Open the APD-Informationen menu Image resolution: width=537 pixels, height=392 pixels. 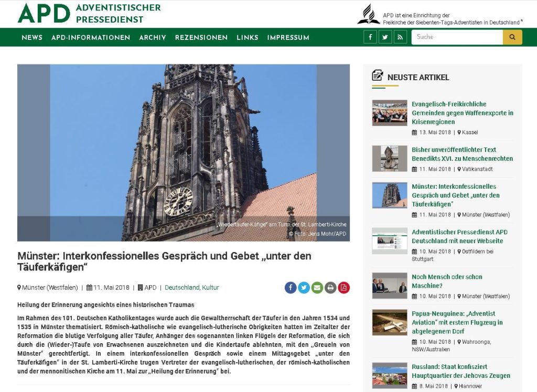[x=91, y=38]
